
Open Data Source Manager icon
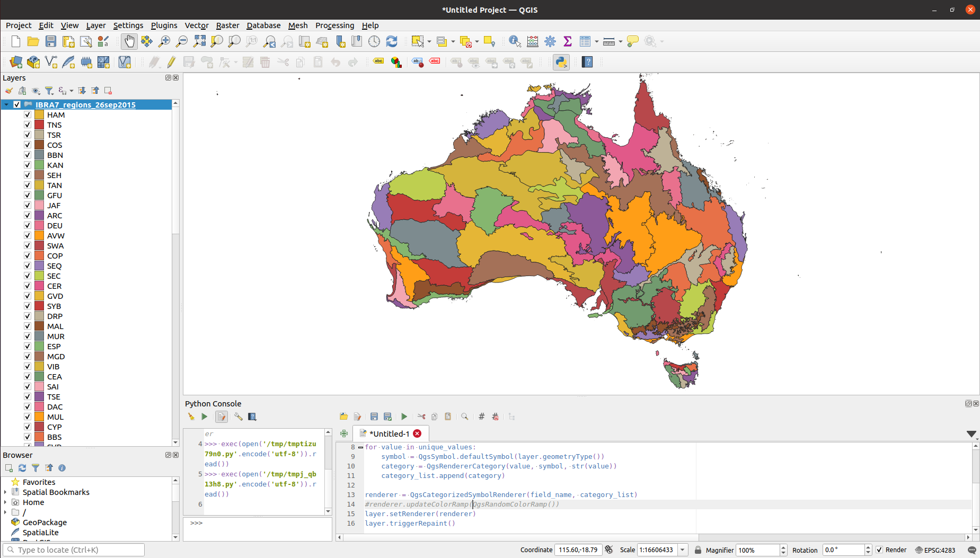click(x=16, y=62)
